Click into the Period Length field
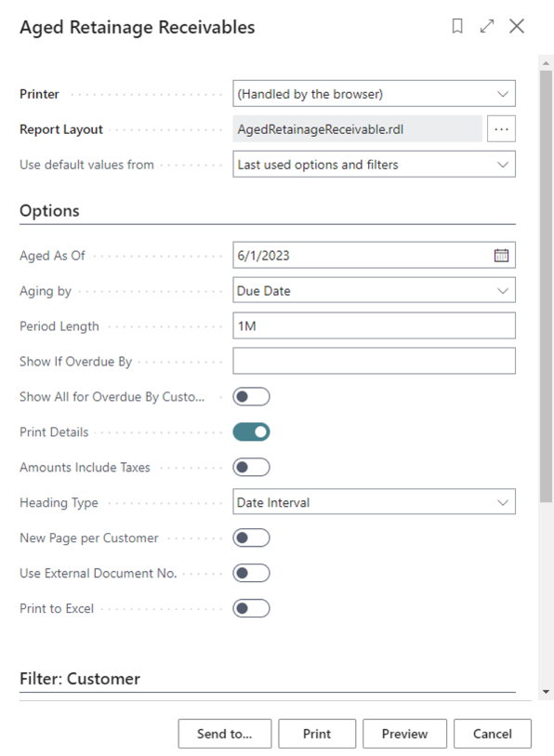This screenshot has width=554, height=756. 375,326
